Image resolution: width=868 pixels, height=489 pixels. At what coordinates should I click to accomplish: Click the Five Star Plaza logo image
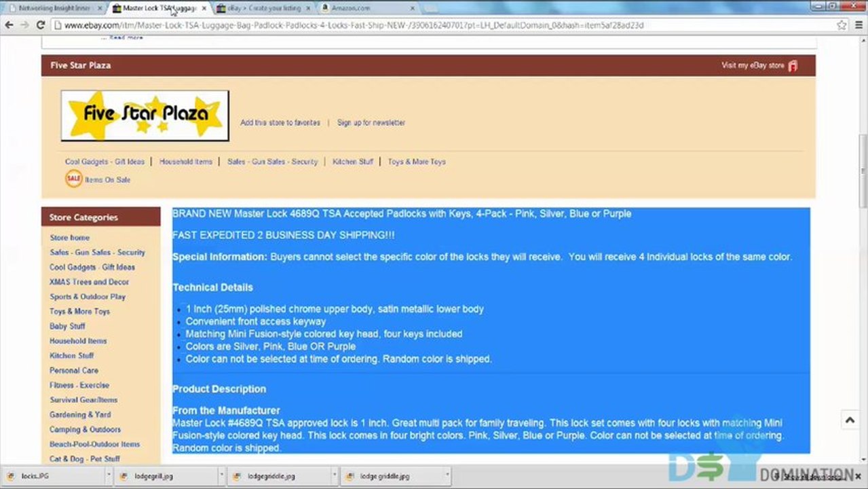pos(145,115)
